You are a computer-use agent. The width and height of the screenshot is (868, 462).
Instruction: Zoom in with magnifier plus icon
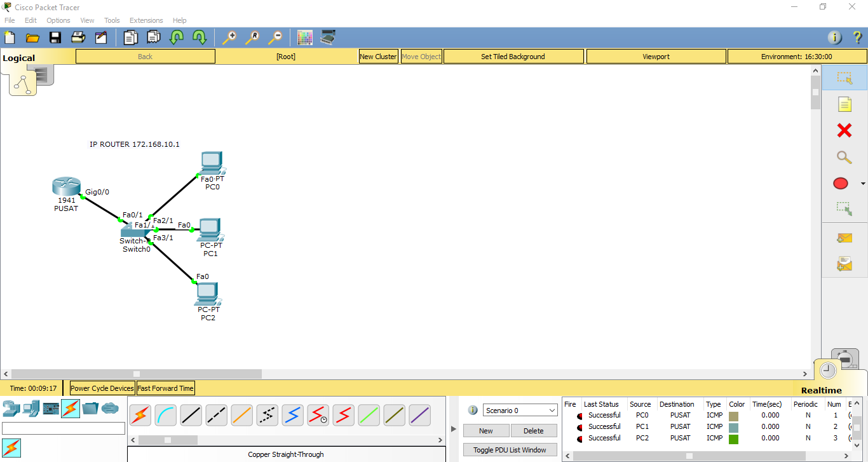229,37
